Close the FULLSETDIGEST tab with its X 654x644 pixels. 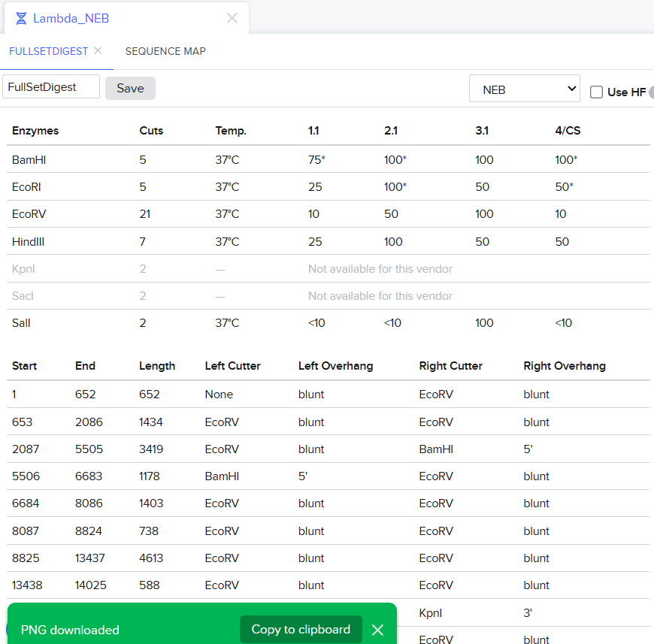tap(98, 51)
